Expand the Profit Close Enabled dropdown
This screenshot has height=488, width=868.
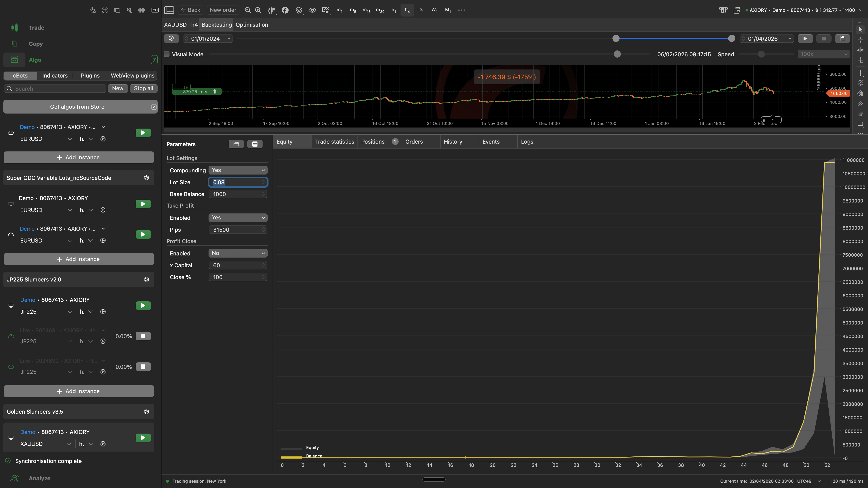coord(238,253)
